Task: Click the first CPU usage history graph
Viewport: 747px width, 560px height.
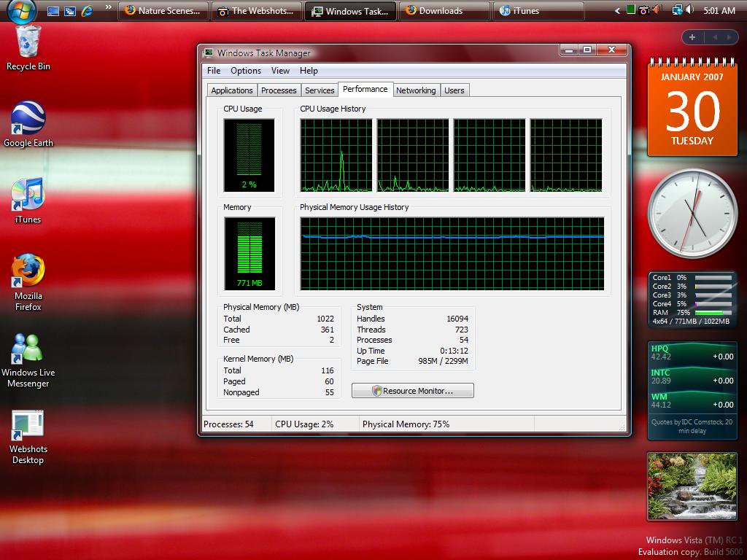Action: [x=336, y=155]
